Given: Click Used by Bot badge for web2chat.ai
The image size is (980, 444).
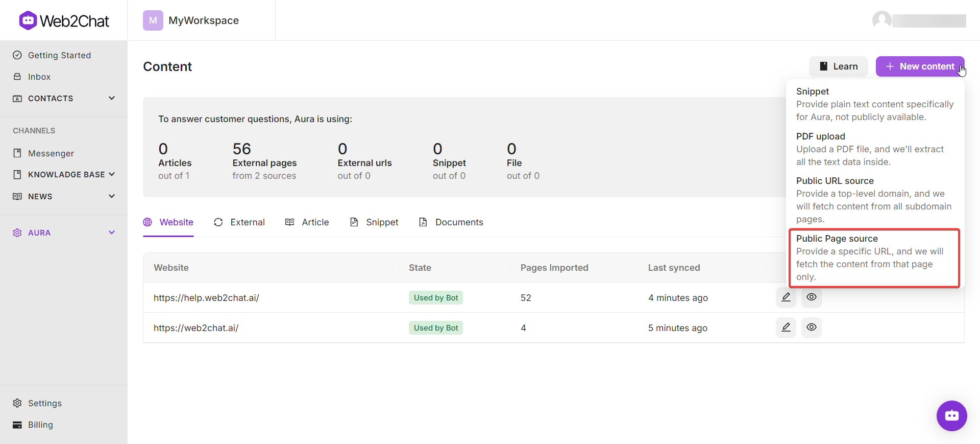Looking at the screenshot, I should 436,328.
